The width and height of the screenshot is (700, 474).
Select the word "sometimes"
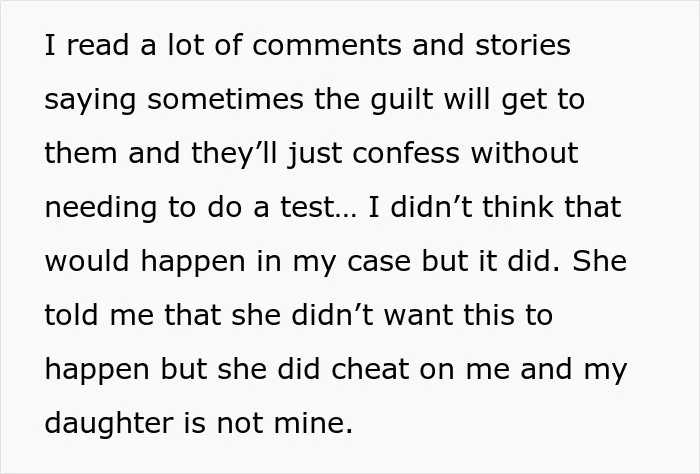click(225, 100)
